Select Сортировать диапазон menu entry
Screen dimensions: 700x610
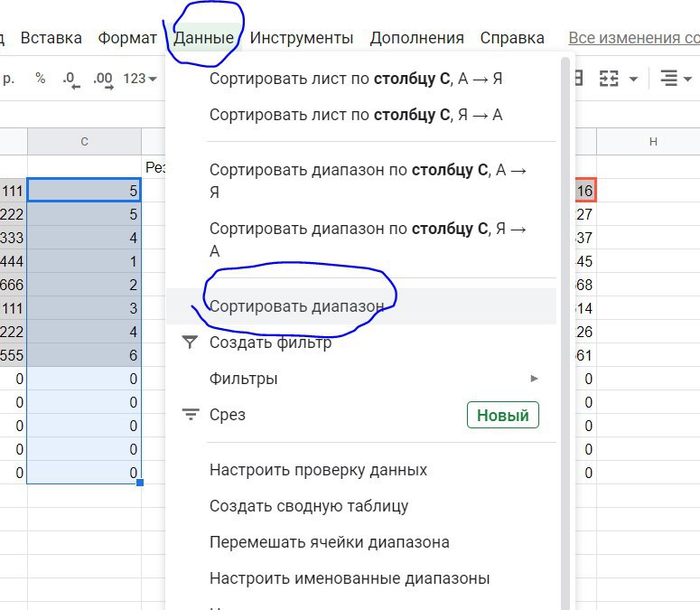pos(297,306)
